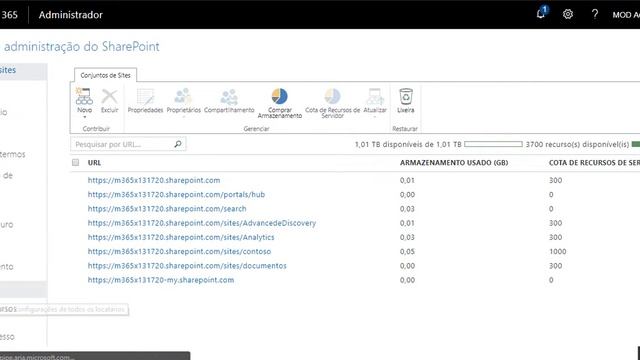Open the notifications bell icon

tap(541, 13)
